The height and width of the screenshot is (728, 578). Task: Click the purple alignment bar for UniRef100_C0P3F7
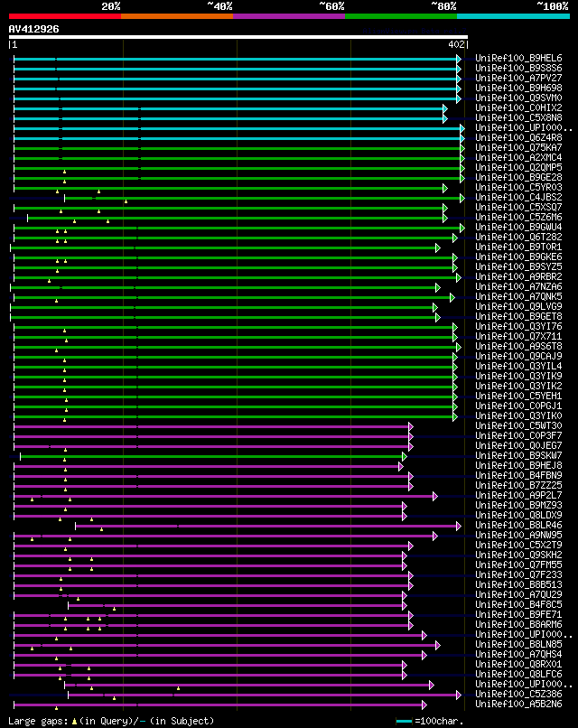pyautogui.click(x=211, y=436)
